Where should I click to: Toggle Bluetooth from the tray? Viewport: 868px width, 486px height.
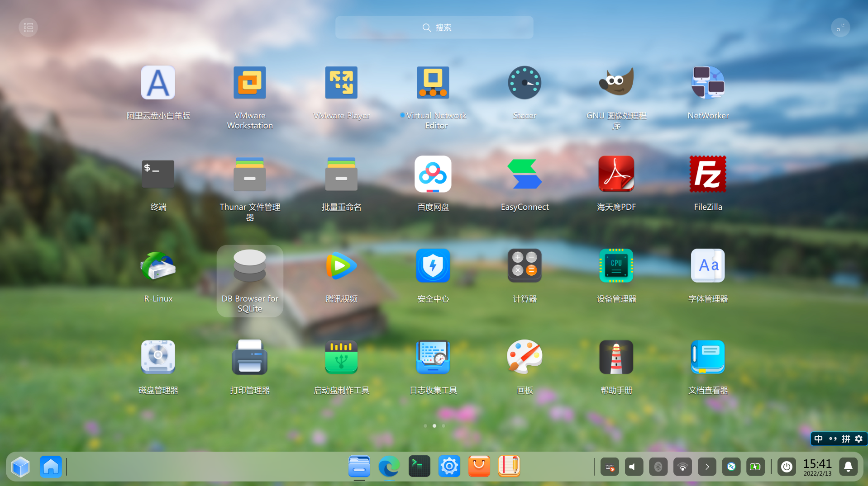tap(658, 467)
